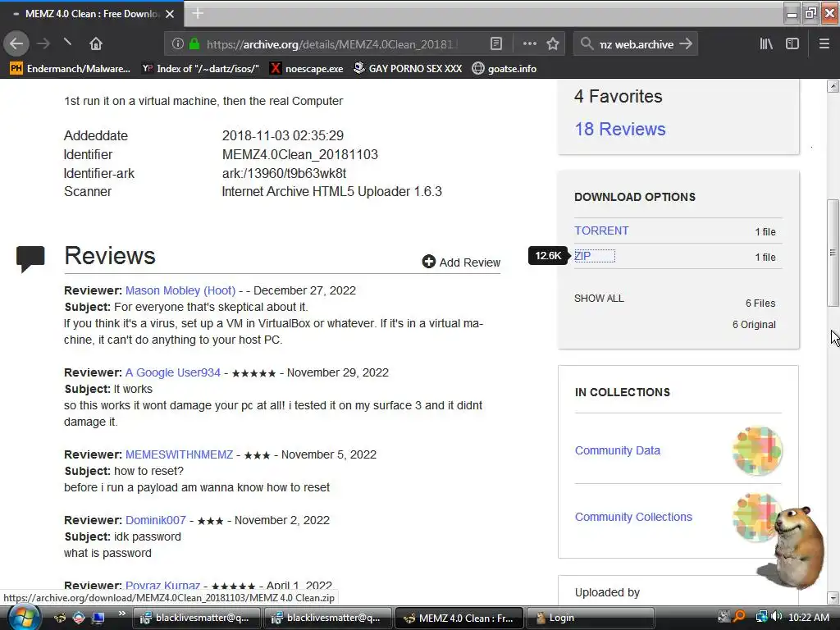
Task: Open the goatse.info bookmark
Action: [504, 69]
